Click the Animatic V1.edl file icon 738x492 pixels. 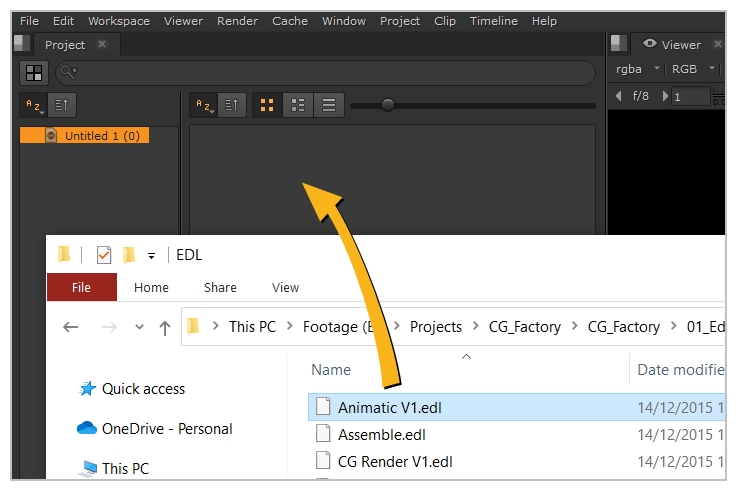coord(323,408)
